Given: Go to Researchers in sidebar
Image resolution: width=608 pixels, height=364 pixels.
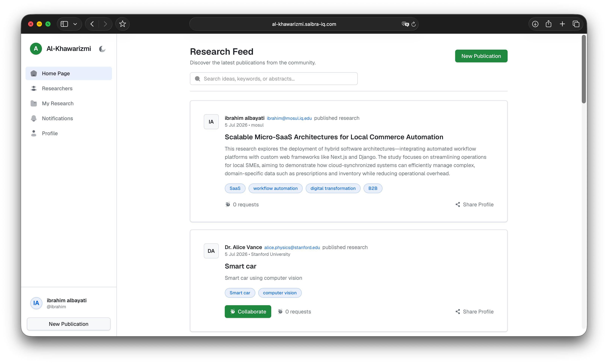Looking at the screenshot, I should [x=69, y=88].
